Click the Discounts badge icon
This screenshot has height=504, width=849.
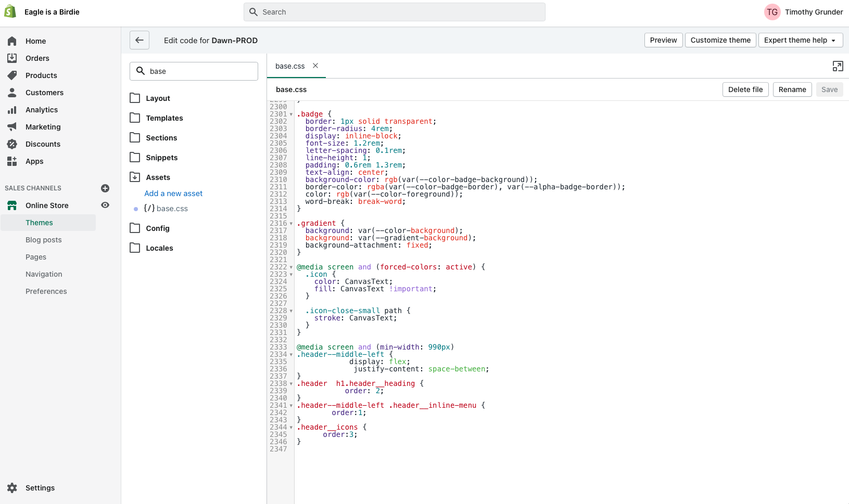tap(12, 144)
